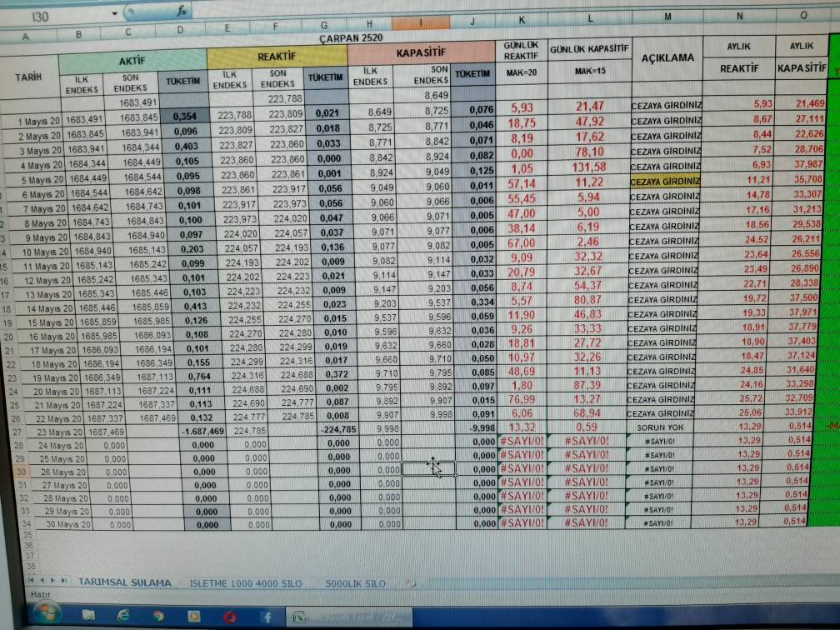The width and height of the screenshot is (840, 630).
Task: Jump to the last sheet using tab arrow
Action: pos(63,580)
